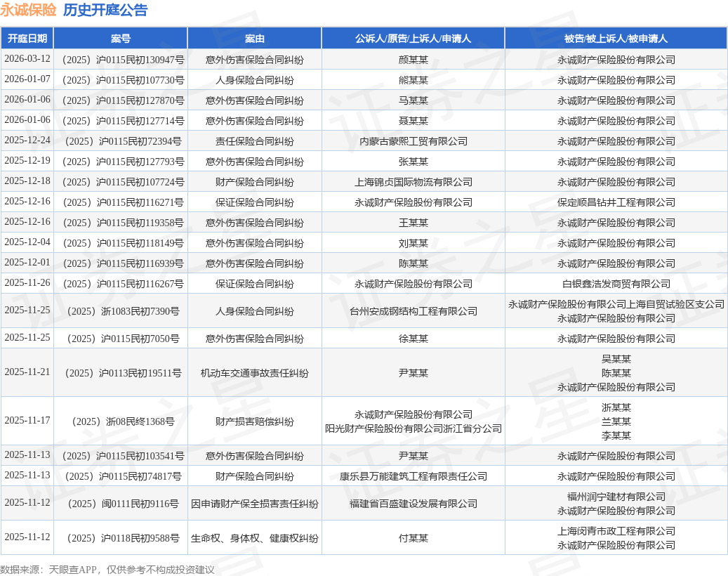Viewport: 728px width, 576px height.
Task: Click plaintiff name 聂某某
Action: [x=413, y=122]
